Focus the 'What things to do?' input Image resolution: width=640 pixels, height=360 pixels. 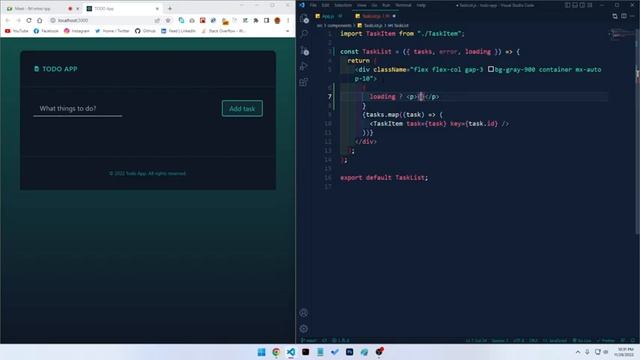click(x=78, y=109)
